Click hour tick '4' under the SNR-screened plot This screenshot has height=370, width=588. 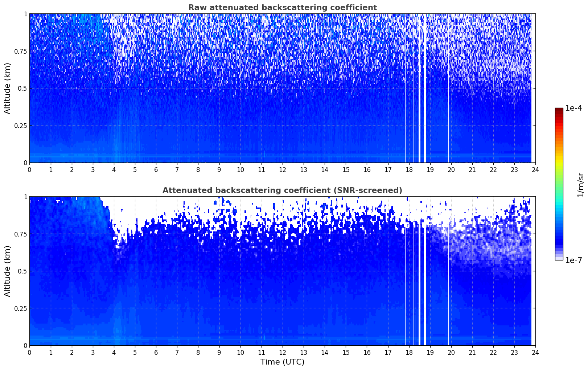tap(114, 352)
